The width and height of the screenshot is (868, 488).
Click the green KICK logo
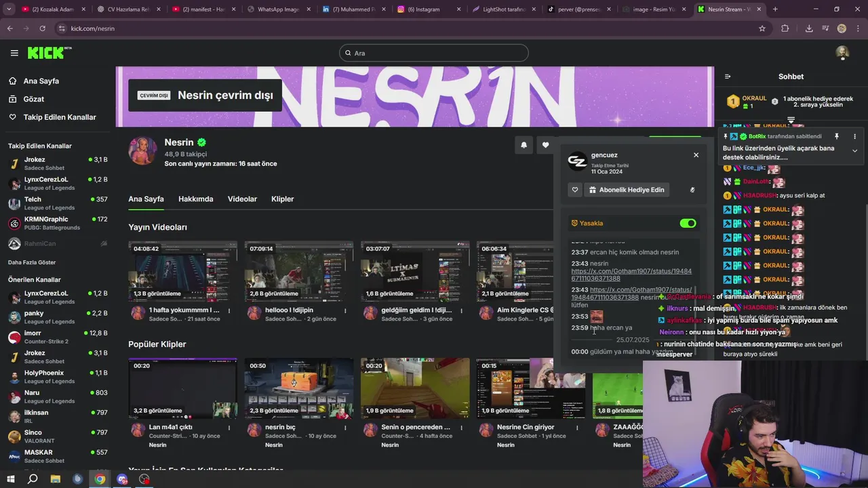point(50,53)
